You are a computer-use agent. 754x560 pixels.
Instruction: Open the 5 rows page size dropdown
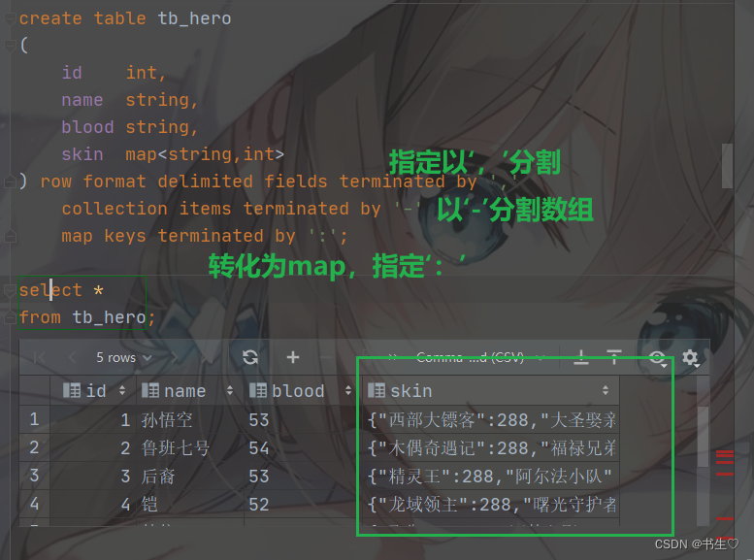124,357
